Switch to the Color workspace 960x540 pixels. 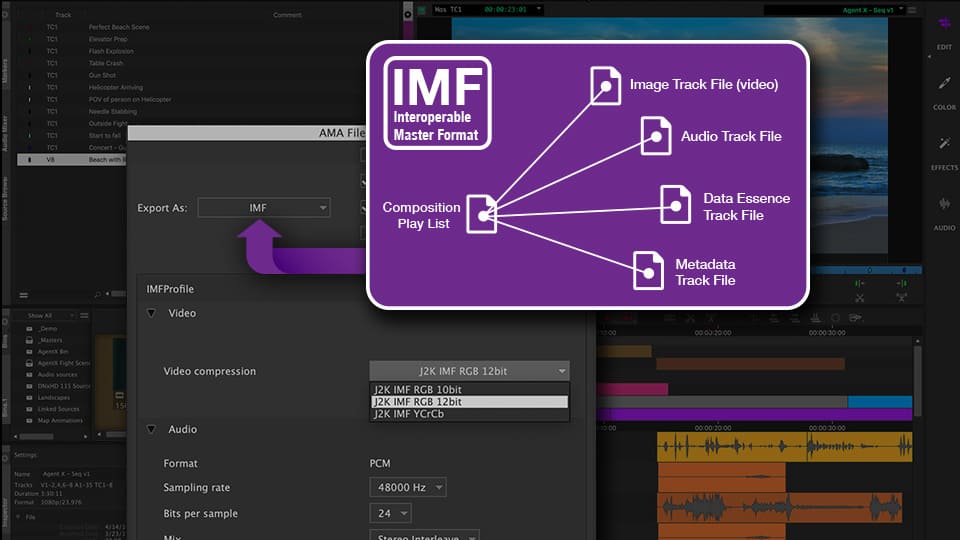944,85
